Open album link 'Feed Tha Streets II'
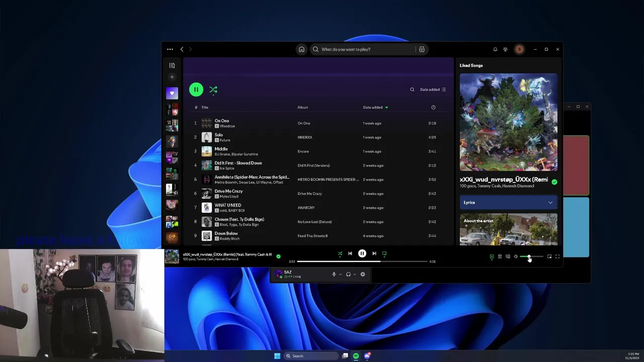The image size is (644, 362). coord(312,236)
